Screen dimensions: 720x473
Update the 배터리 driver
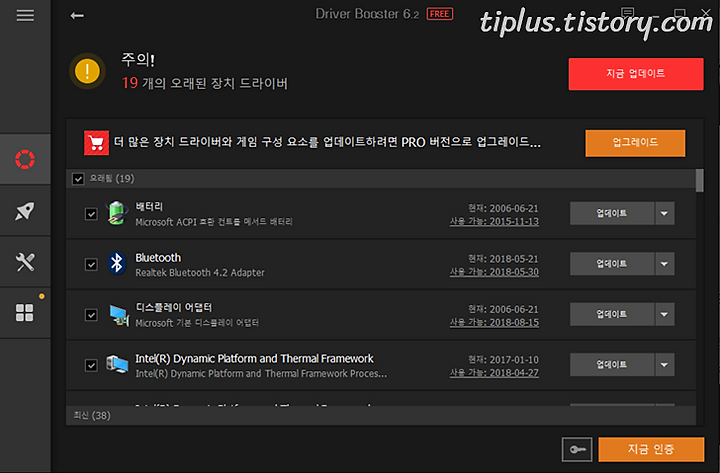(612, 213)
